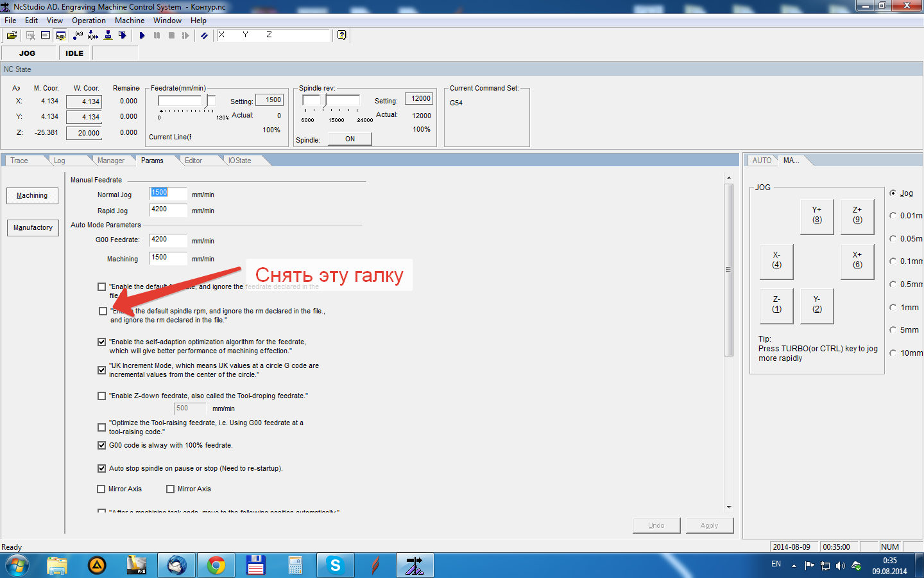Open the Operation menu
This screenshot has height=578, width=924.
click(x=89, y=21)
